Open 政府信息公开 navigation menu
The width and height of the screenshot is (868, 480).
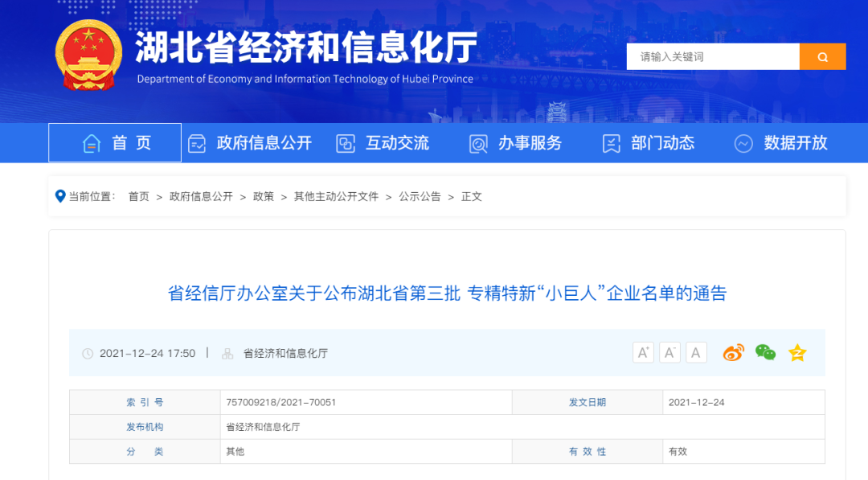pos(250,143)
